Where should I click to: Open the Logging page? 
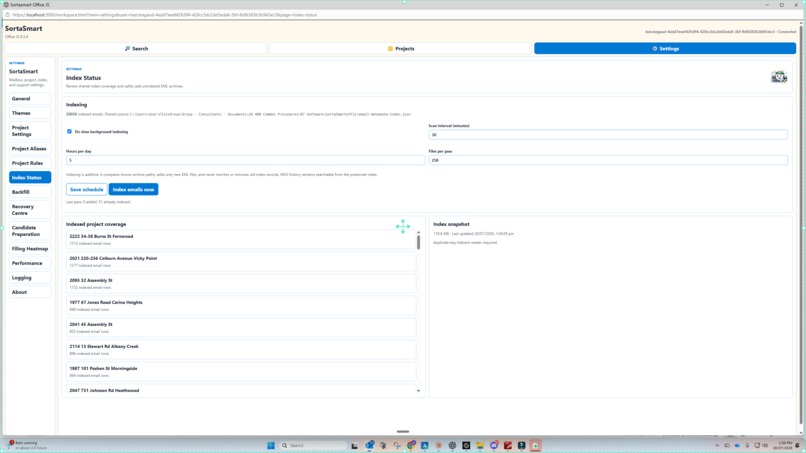pyautogui.click(x=30, y=278)
